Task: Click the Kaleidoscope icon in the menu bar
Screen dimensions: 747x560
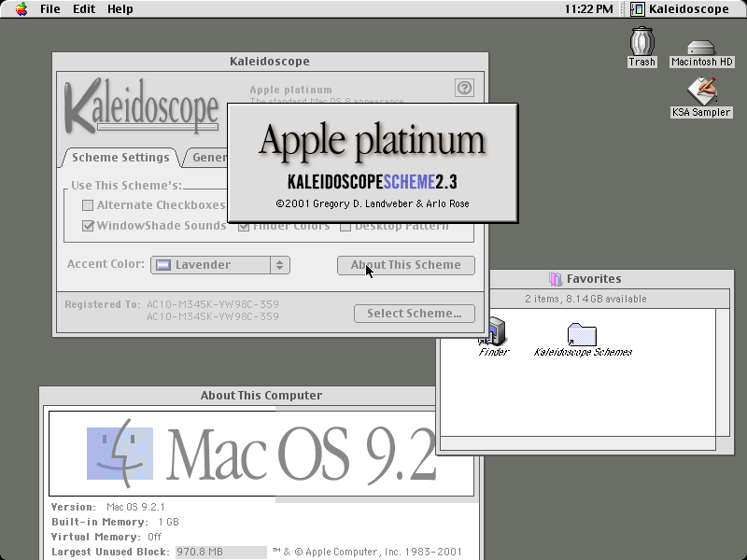Action: click(x=638, y=9)
